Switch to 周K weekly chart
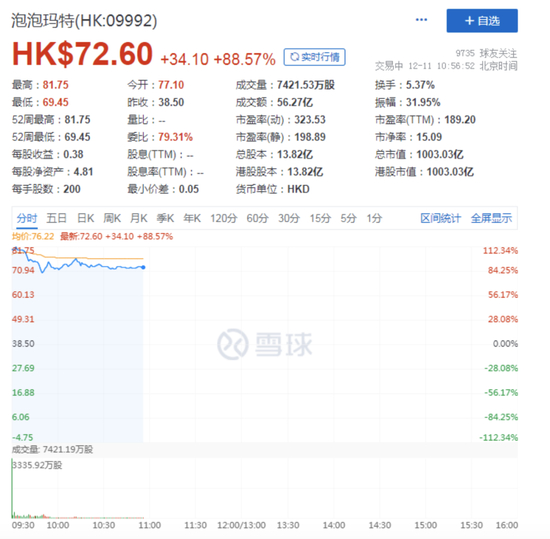The image size is (550, 539). [112, 218]
